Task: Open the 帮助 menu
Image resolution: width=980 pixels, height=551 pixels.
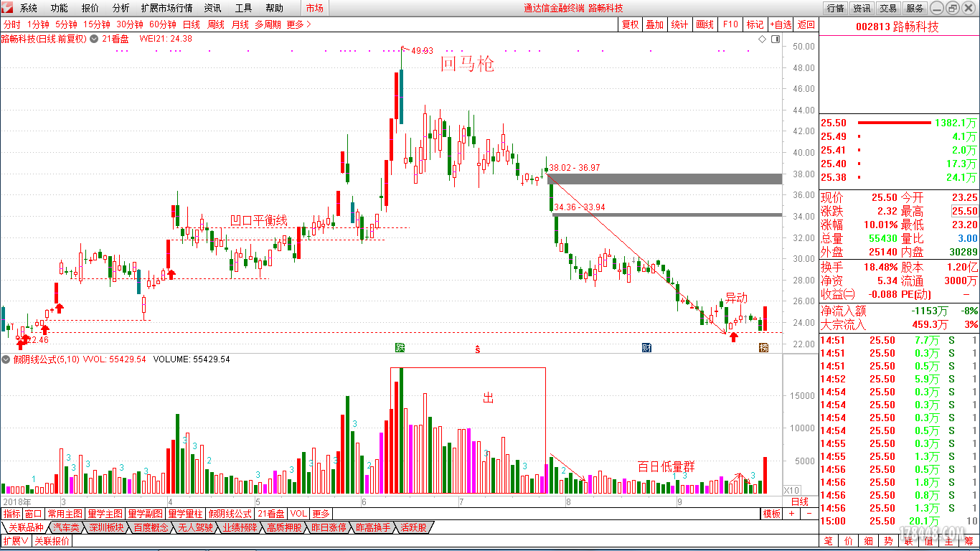Action: pos(274,8)
